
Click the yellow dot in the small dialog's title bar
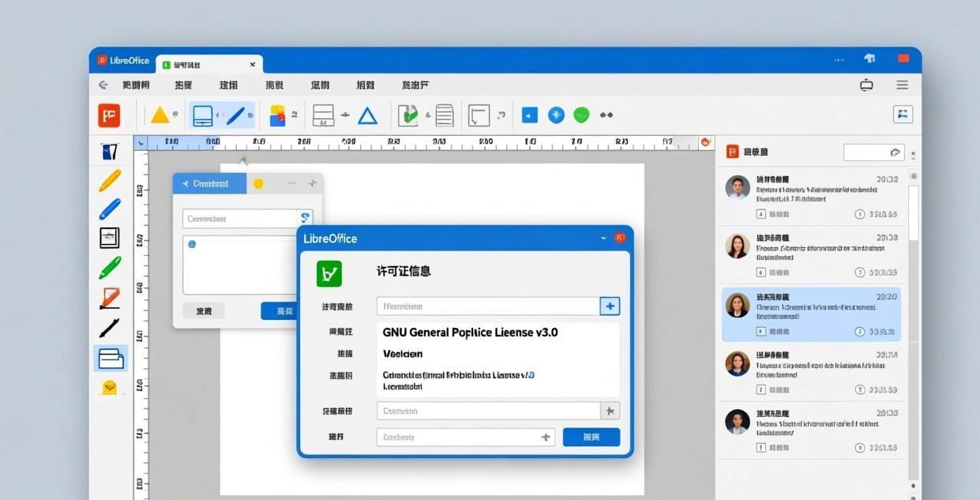[x=258, y=183]
